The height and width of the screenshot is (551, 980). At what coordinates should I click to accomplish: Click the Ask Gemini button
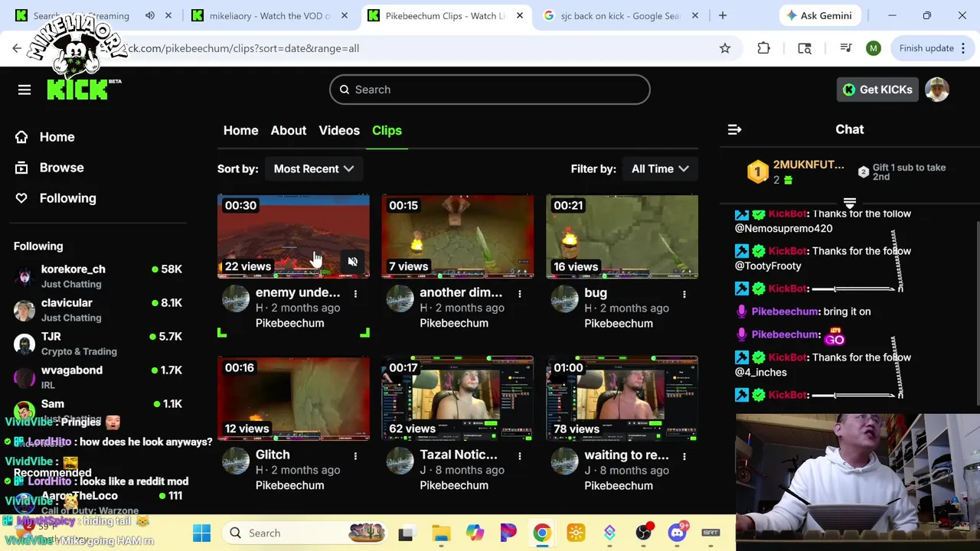(819, 15)
